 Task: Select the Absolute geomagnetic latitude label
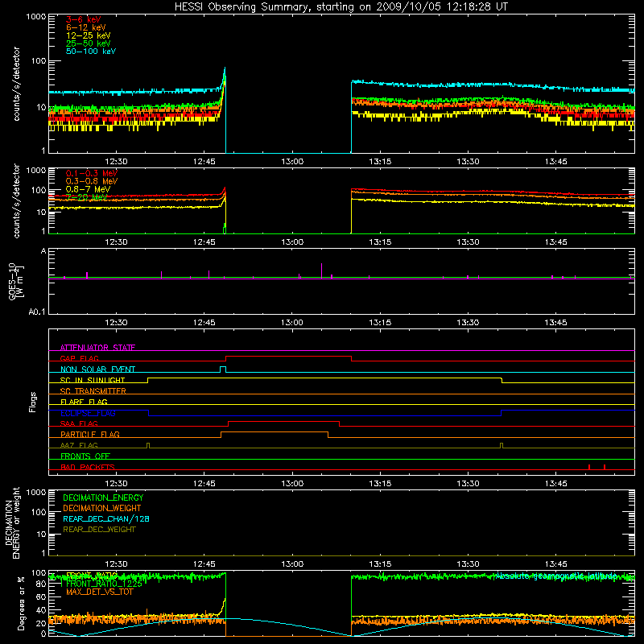point(556,576)
